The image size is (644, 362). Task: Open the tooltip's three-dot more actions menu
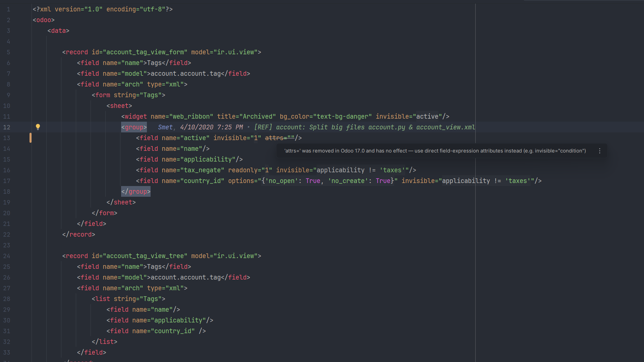coord(600,151)
